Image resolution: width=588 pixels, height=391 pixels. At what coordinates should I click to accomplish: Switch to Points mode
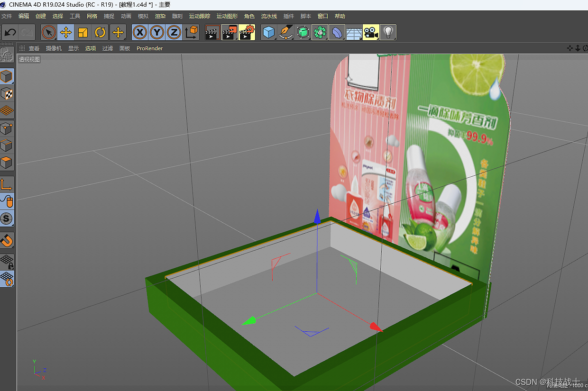7,128
